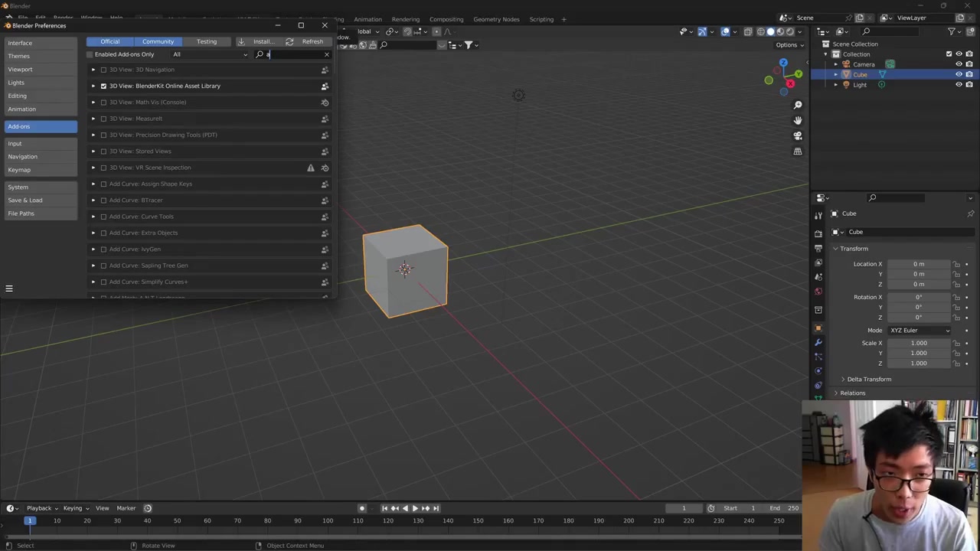The width and height of the screenshot is (980, 551).
Task: Switch to orthographic grid view icon
Action: pos(798,152)
